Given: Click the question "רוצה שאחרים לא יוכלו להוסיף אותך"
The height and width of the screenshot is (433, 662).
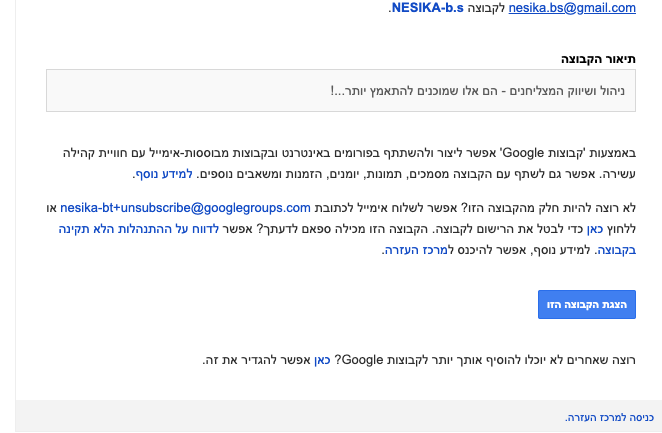Looking at the screenshot, I should (x=500, y=359).
